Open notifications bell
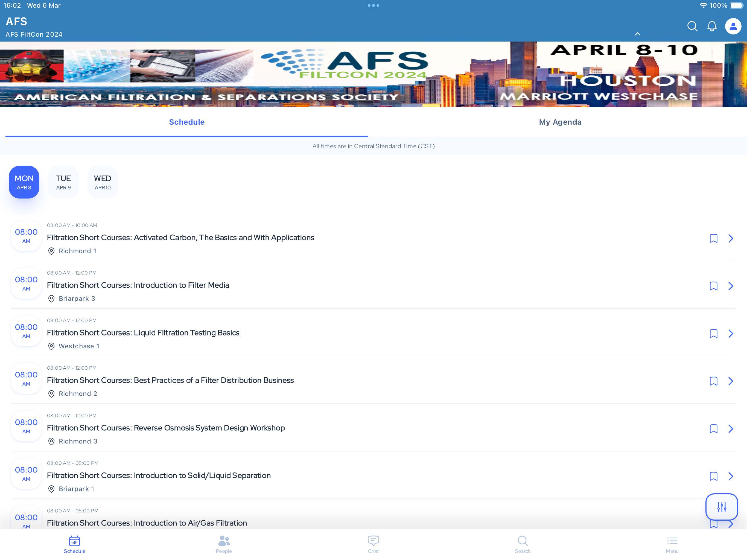Image resolution: width=747 pixels, height=560 pixels. click(712, 26)
